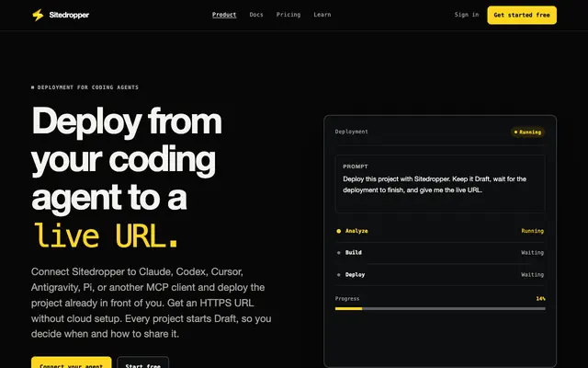Click the Get started free button

click(x=522, y=15)
